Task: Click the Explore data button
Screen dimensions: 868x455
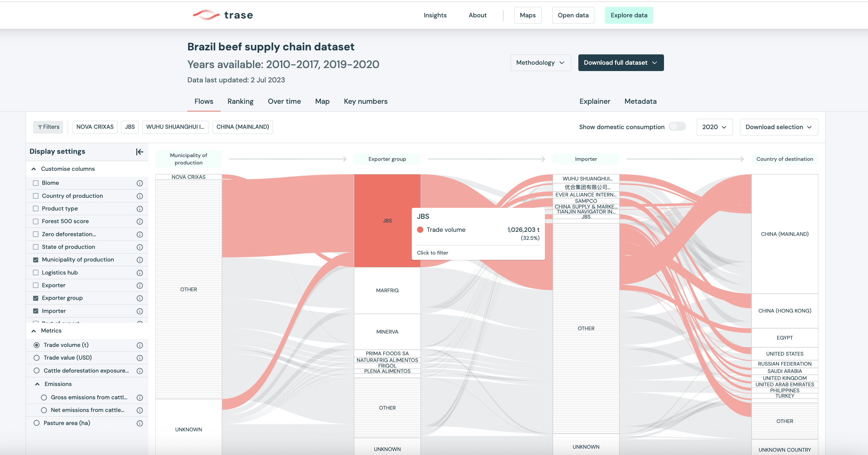Action: coord(629,15)
